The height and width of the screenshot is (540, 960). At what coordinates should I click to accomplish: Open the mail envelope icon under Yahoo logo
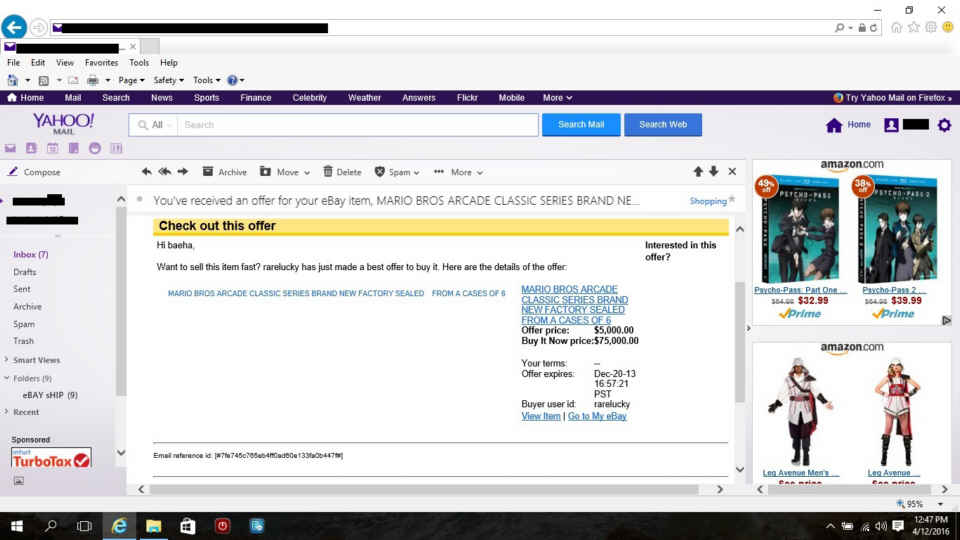coord(10,148)
